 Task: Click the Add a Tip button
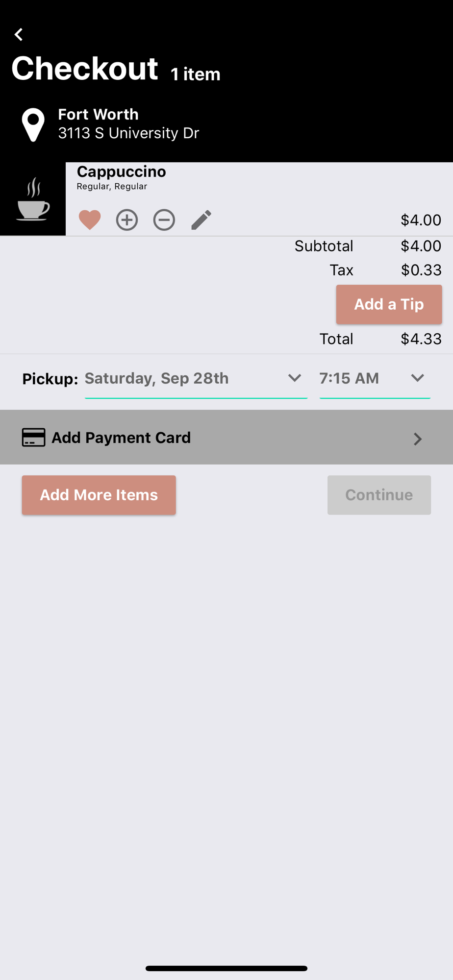[x=389, y=304]
